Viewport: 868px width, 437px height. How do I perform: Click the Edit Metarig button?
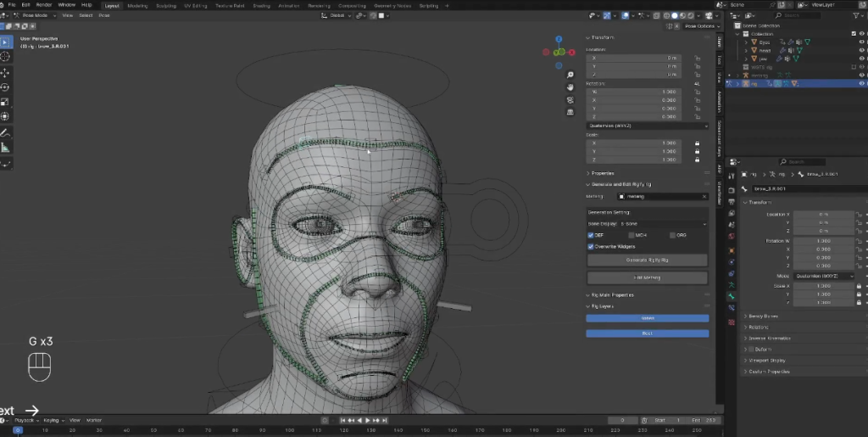click(647, 277)
